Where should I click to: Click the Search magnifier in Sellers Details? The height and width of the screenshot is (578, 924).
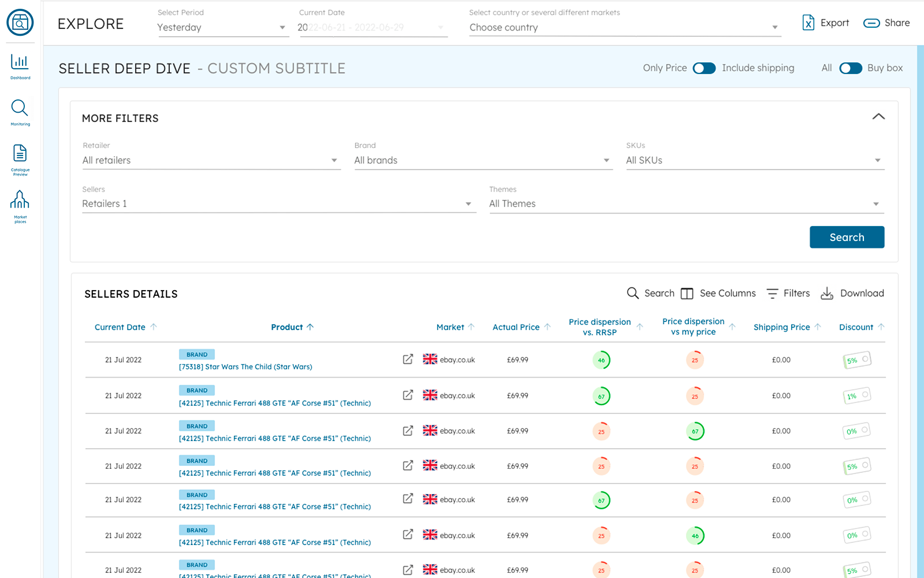(633, 293)
